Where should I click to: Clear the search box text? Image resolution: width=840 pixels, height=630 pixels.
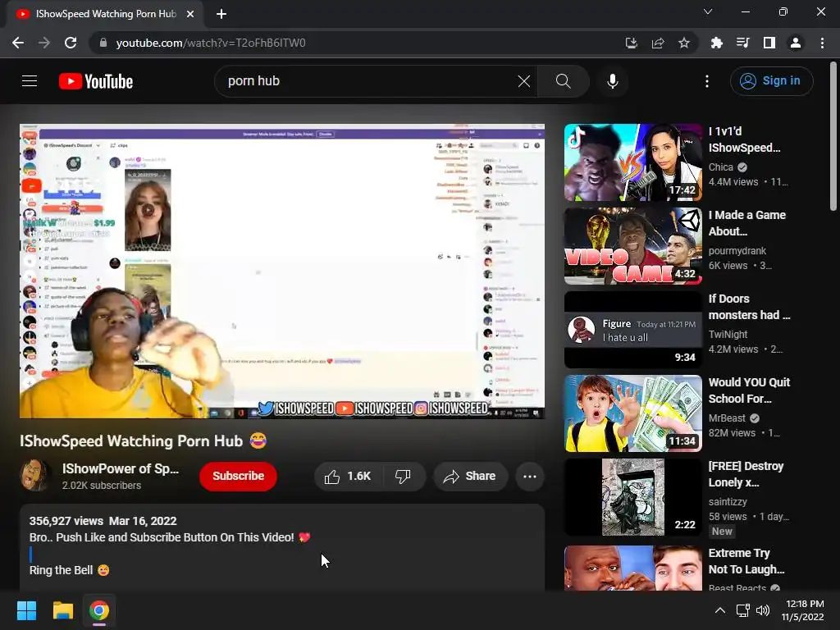pos(524,81)
